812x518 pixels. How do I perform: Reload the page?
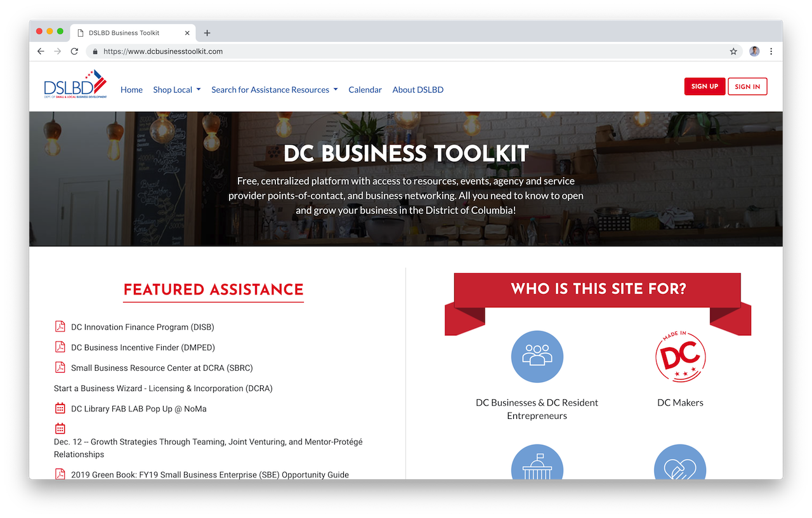tap(74, 51)
